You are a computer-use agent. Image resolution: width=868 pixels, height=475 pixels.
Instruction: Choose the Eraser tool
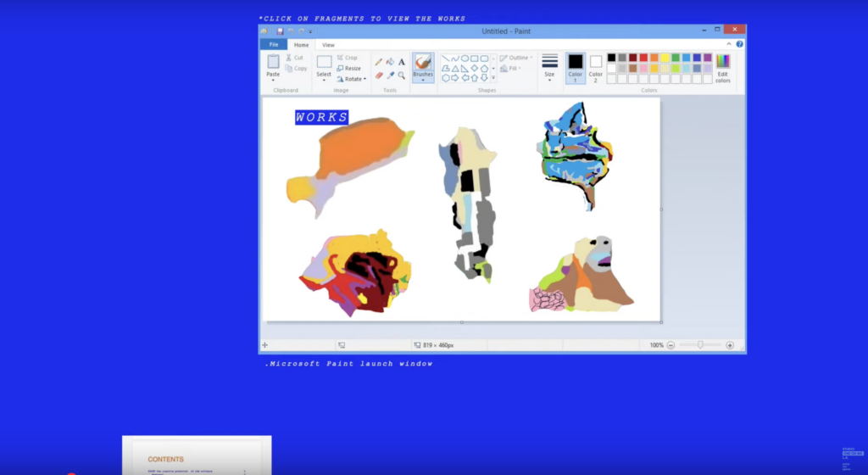click(379, 75)
